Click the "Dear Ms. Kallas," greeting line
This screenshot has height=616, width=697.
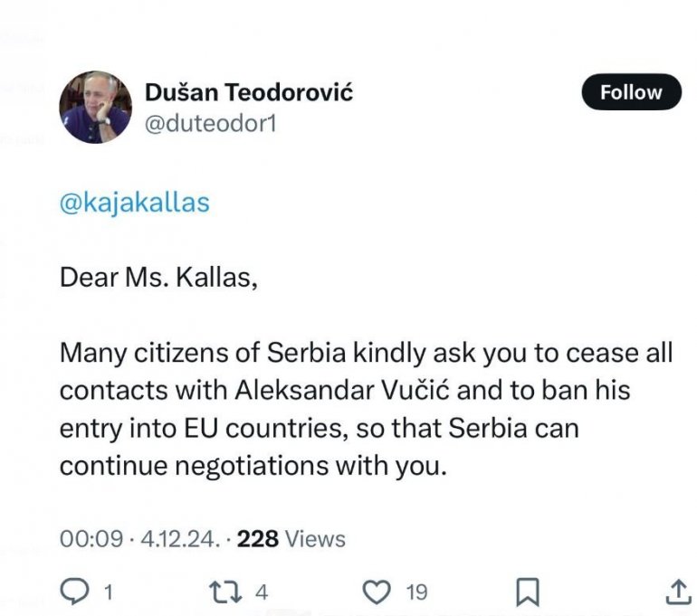point(159,277)
